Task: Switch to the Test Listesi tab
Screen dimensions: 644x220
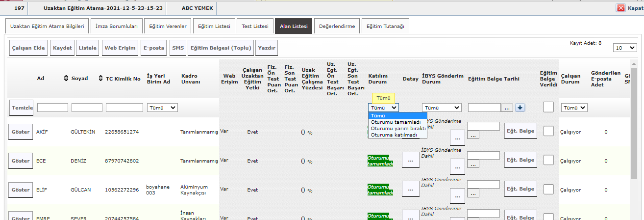Action: [x=255, y=27]
